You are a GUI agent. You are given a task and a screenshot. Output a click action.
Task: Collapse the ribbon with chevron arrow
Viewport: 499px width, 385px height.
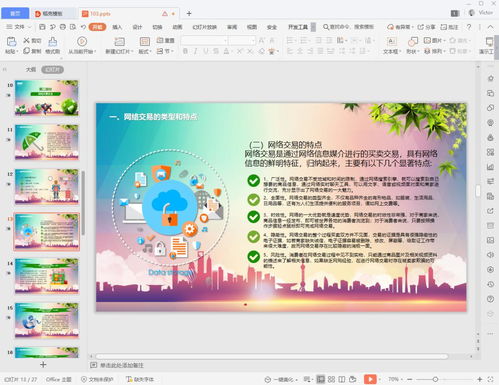[x=490, y=27]
